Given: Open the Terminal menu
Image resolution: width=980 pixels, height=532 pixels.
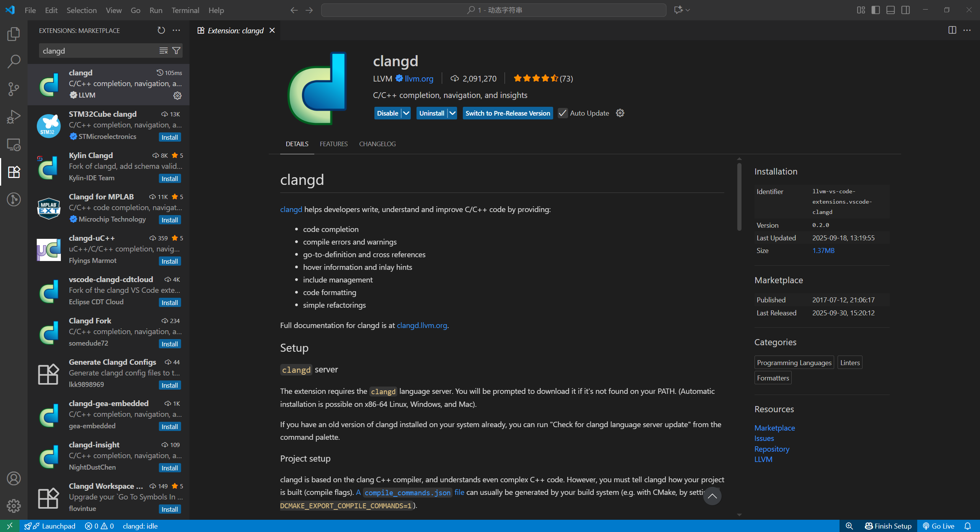Looking at the screenshot, I should tap(185, 10).
